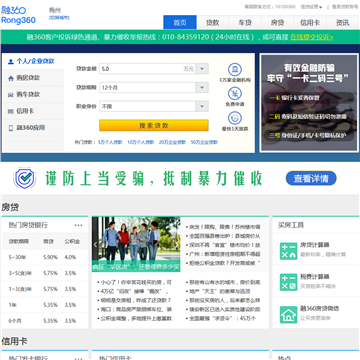360x360 pixels.
Task: Click the 5万个人贷款 hot loan link
Action: click(110, 142)
